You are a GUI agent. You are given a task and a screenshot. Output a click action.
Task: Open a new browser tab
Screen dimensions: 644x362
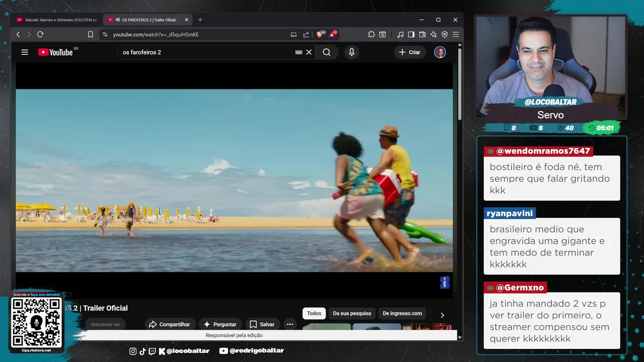tap(200, 20)
